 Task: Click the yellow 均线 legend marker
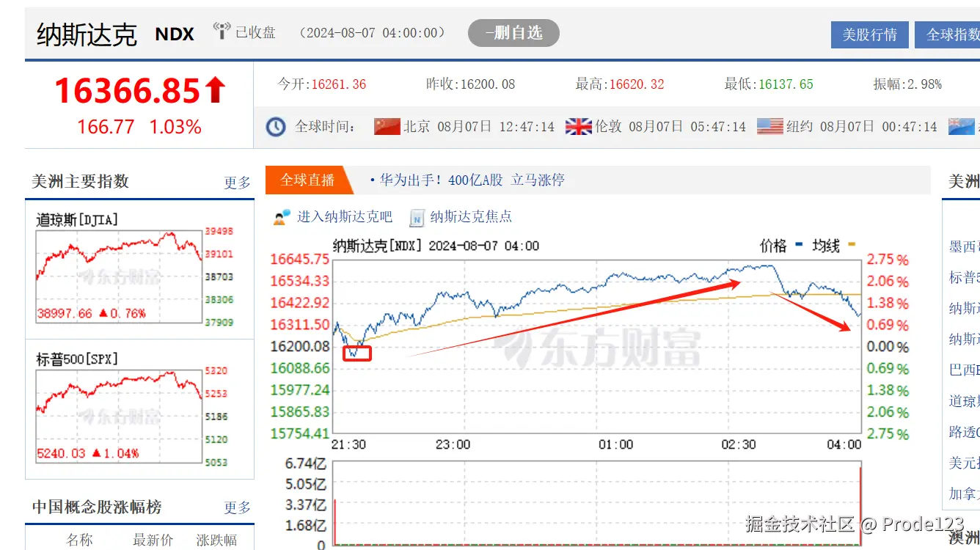[x=852, y=244]
